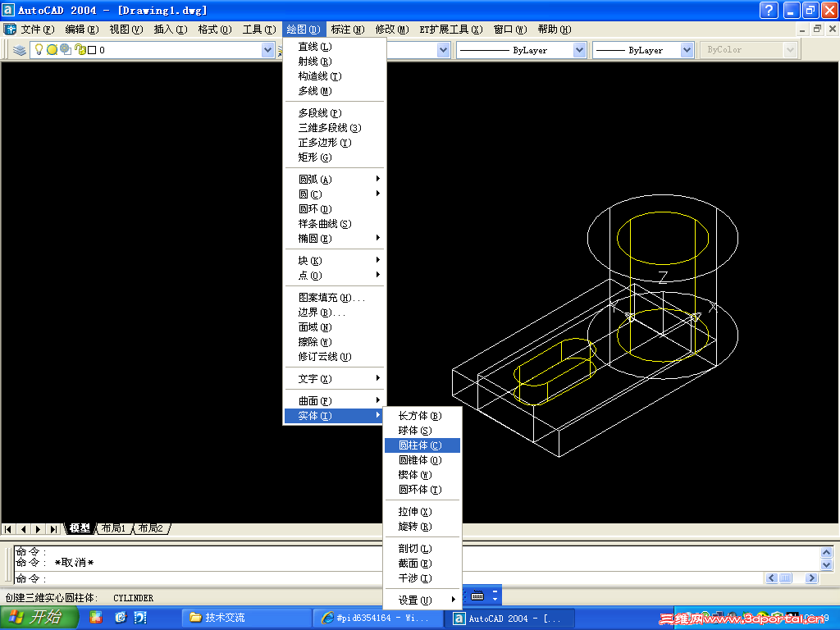Open the 工具(T) menu
840x630 pixels.
(x=259, y=30)
